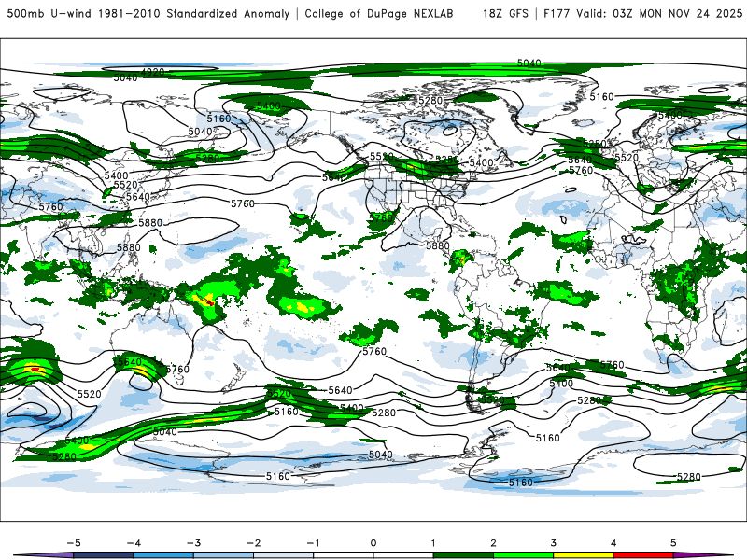
Task: Select the red colorbar segment between 4 and 5
Action: tap(643, 555)
